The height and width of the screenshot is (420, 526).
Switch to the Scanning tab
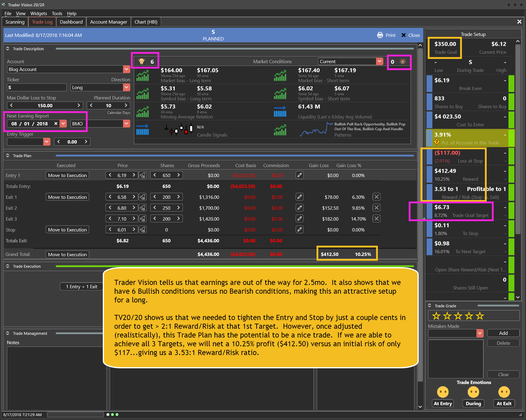pos(15,22)
